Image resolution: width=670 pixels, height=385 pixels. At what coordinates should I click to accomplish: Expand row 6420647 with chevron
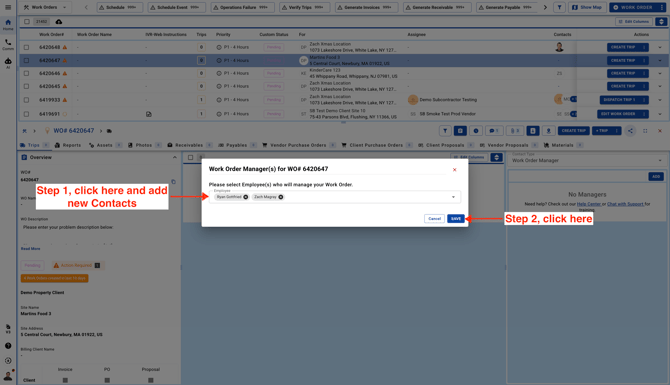point(660,61)
